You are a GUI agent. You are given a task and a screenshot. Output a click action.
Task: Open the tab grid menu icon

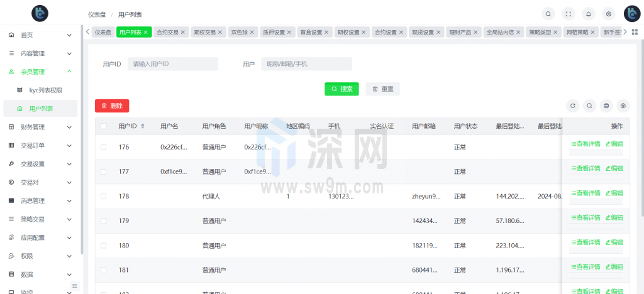[x=635, y=32]
